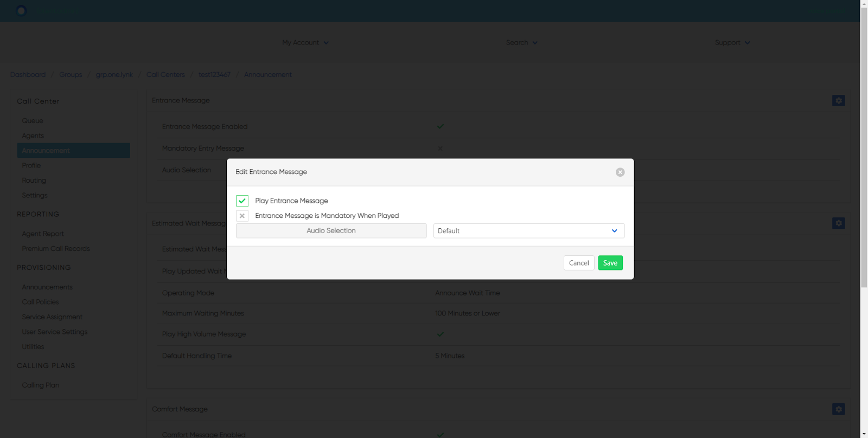868x438 pixels.
Task: Select Announcement in sidebar
Action: 74,150
